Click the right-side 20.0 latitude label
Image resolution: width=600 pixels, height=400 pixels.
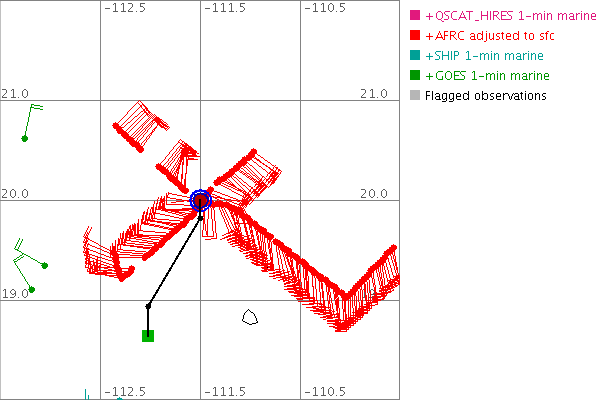374,194
